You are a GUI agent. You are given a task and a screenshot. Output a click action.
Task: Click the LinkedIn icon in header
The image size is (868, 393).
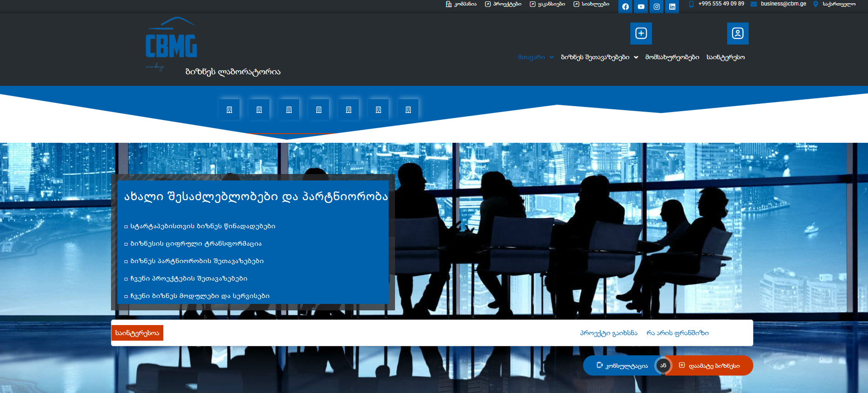click(x=672, y=7)
